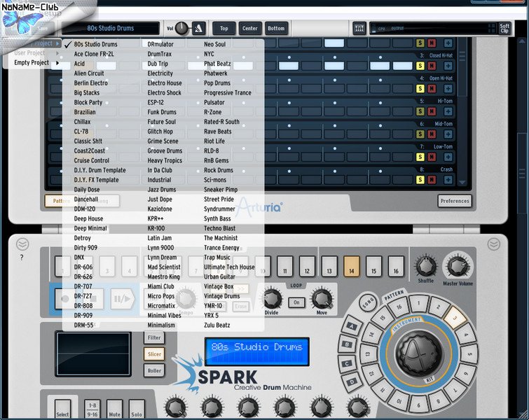The width and height of the screenshot is (529, 420).
Task: Switch view to the Center panel
Action: [249, 28]
